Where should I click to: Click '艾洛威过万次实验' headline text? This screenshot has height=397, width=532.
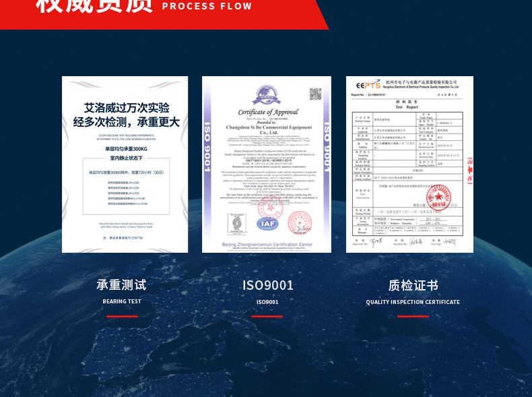127,108
